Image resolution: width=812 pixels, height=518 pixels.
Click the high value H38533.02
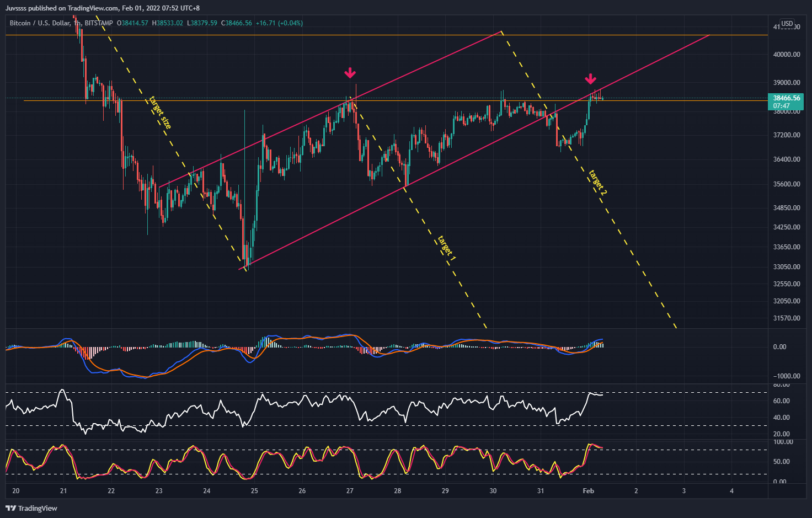tap(167, 23)
